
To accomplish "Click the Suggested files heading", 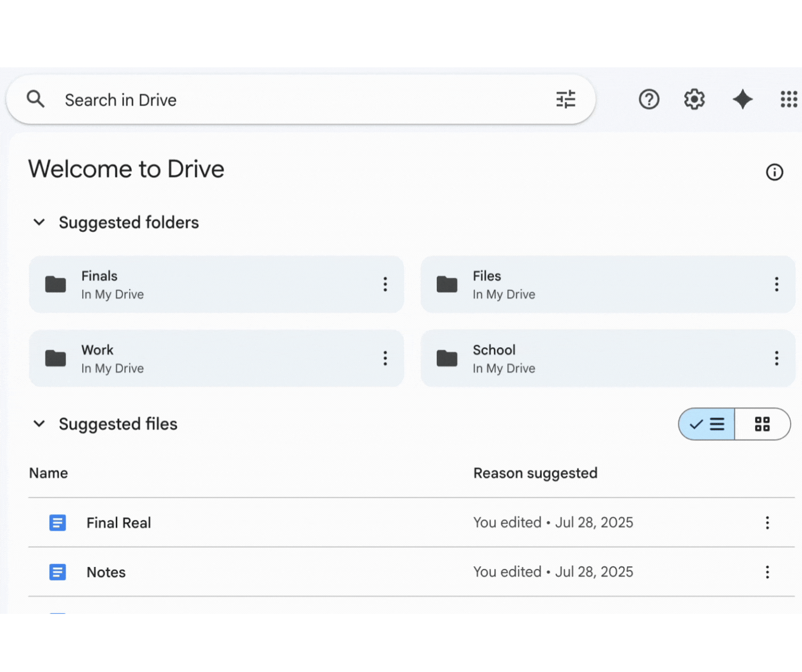I will [x=118, y=424].
